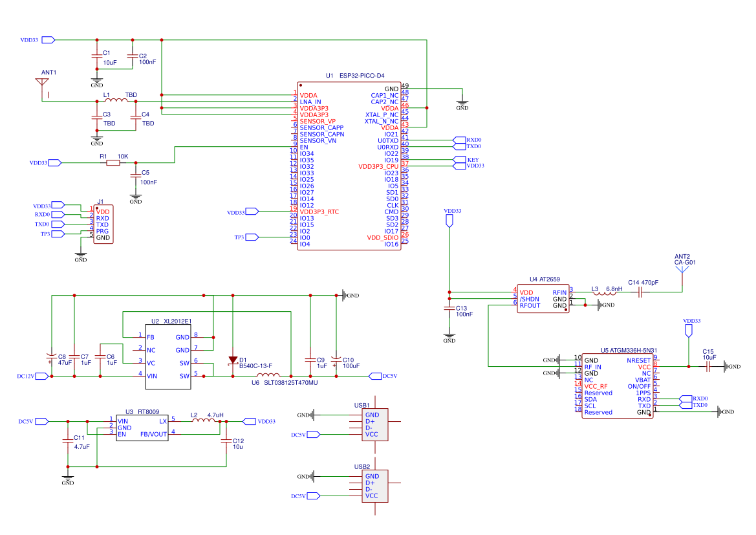Select the ANT2 CA-G01 antenna symbol

point(682,278)
